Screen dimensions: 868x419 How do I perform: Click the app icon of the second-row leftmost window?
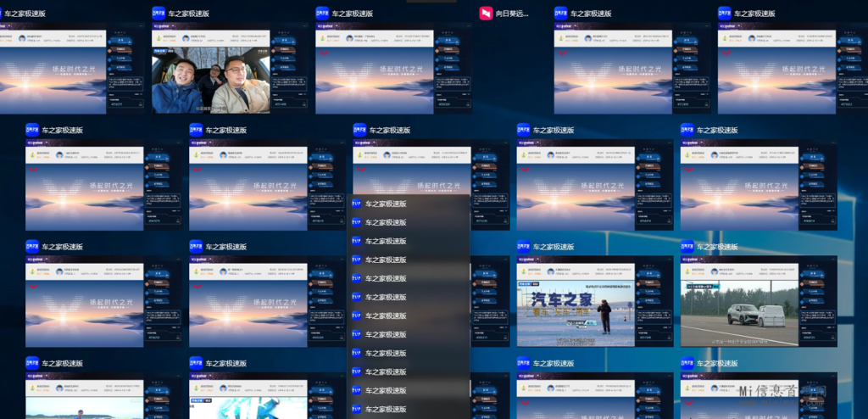32,130
